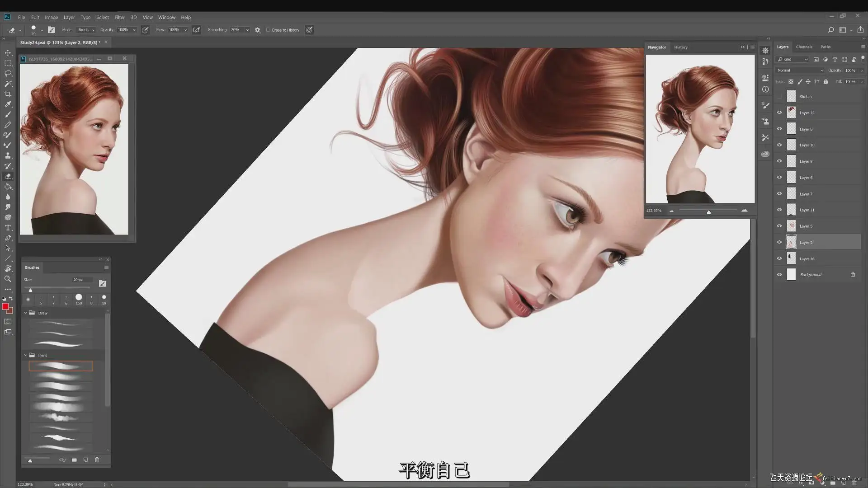Delete brush using trash icon
868x488 pixels.
[x=97, y=460]
